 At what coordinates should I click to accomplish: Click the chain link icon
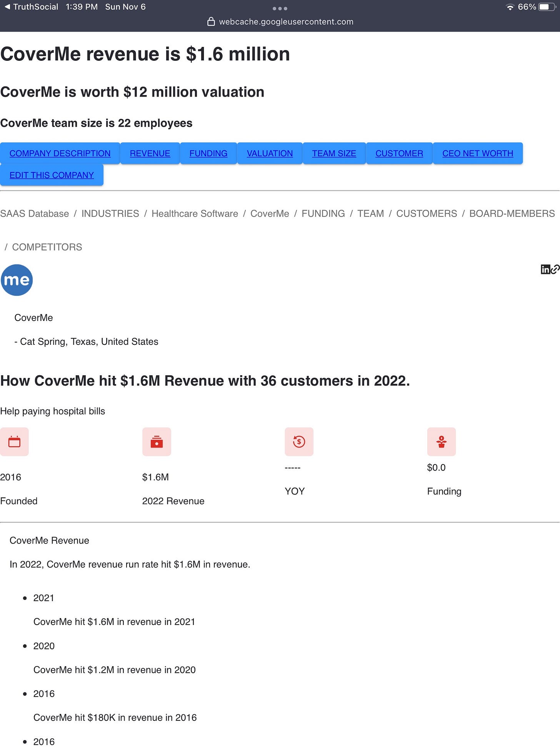(x=555, y=269)
